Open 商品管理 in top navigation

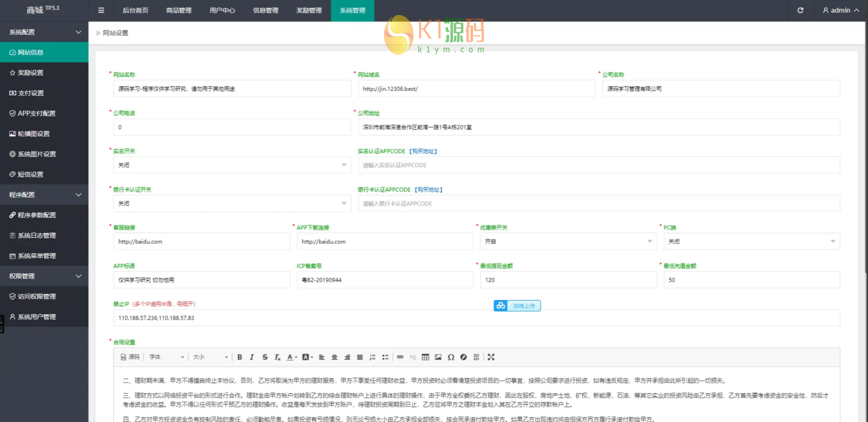coord(179,10)
